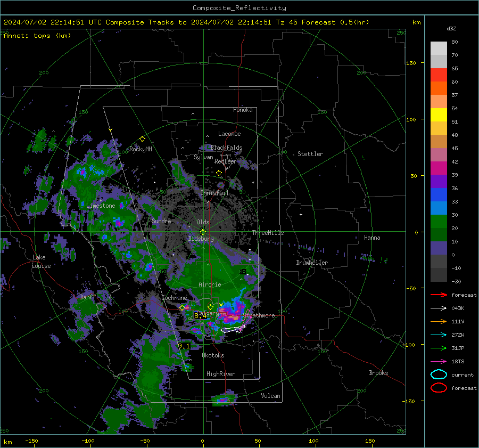Click the Drumheller city label
This screenshot has width=479, height=448.
(312, 263)
